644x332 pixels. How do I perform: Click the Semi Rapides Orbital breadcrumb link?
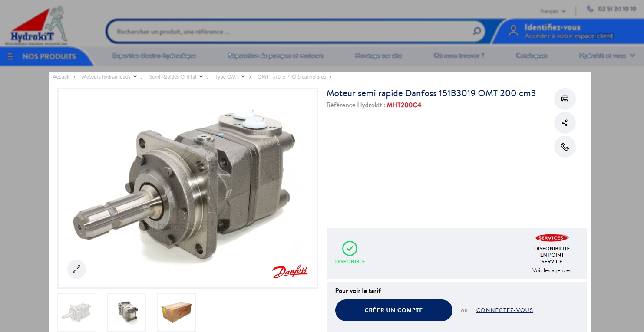click(x=173, y=77)
